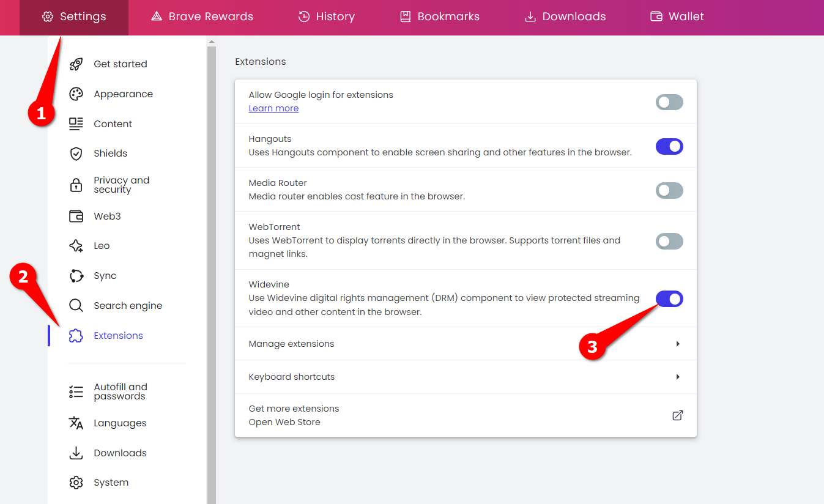This screenshot has height=504, width=824.
Task: Click the Appearance palette icon
Action: tap(76, 94)
